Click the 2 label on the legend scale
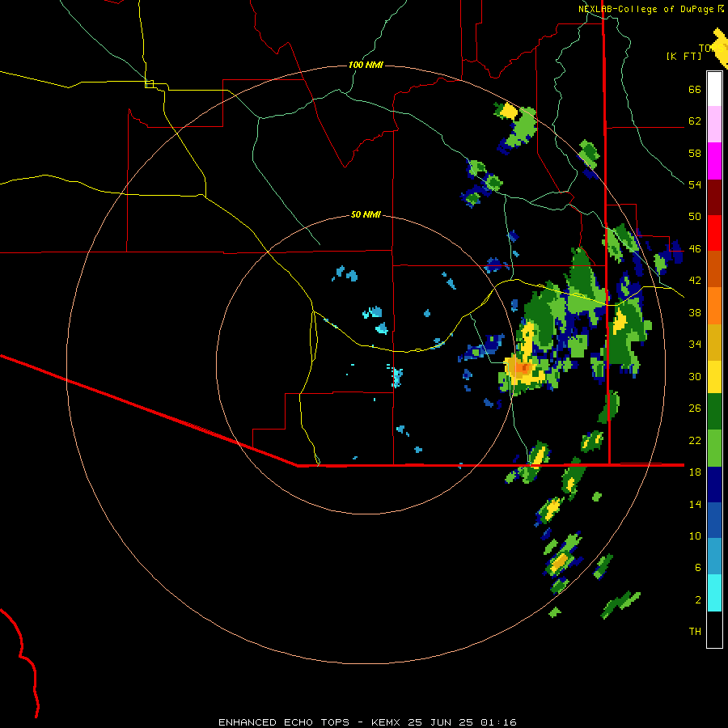728x728 pixels. click(x=698, y=600)
